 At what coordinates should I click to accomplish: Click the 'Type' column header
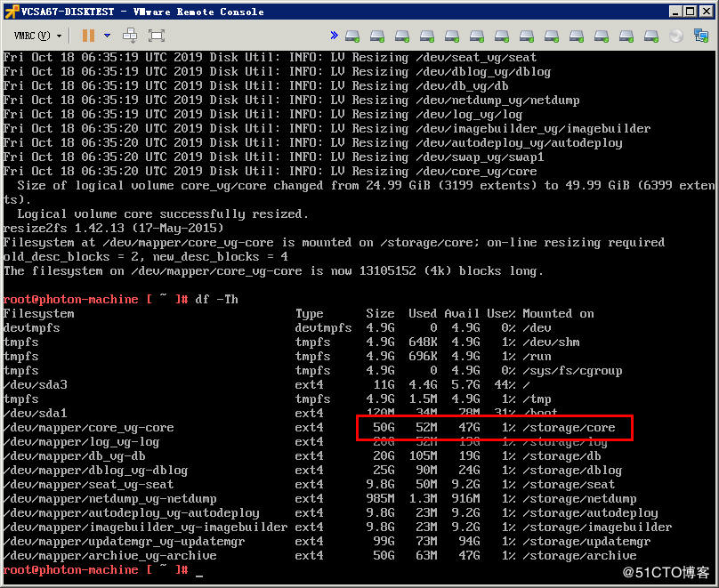[310, 313]
